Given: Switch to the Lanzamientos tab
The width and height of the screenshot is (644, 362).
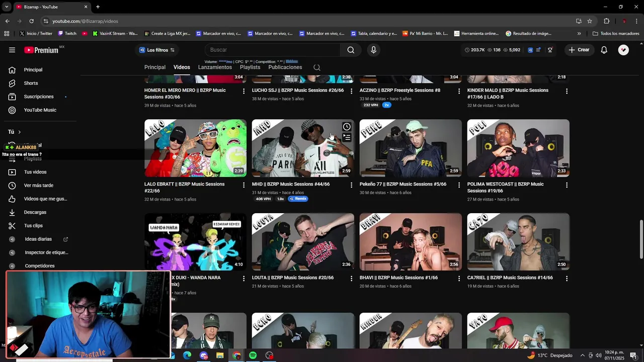Looking at the screenshot, I should click(215, 67).
